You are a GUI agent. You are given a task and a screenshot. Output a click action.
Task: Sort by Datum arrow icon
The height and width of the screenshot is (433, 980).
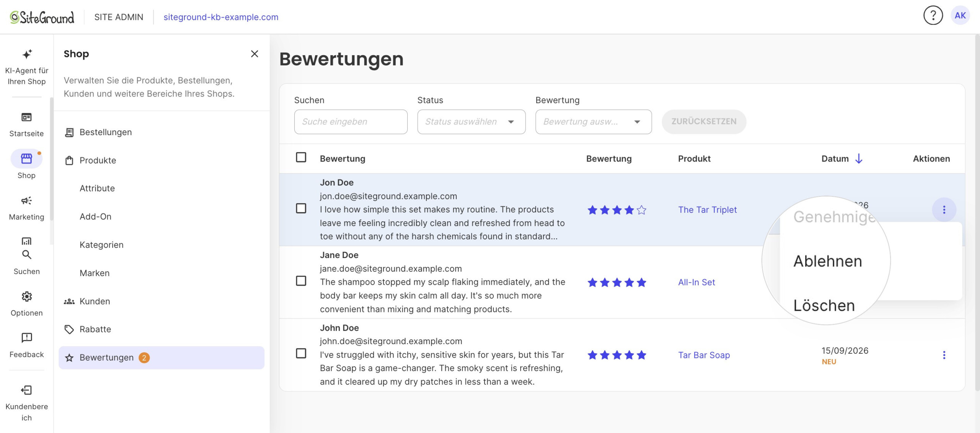click(859, 159)
